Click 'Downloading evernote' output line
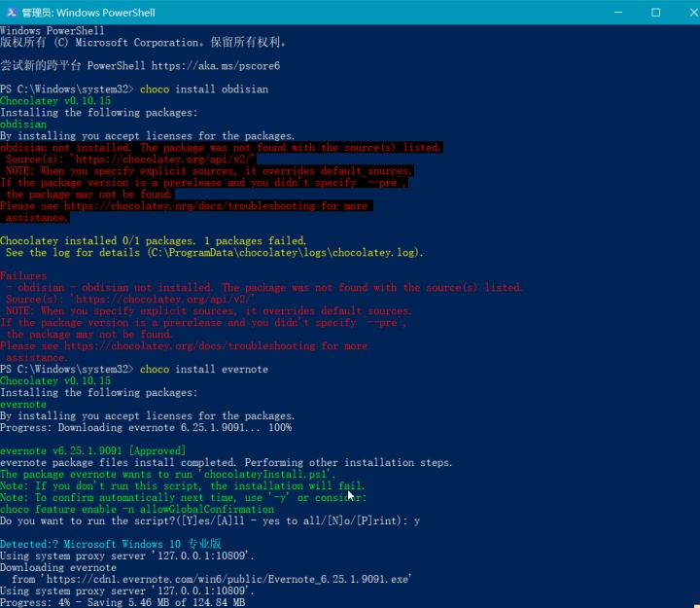Image resolution: width=700 pixels, height=608 pixels. [58, 567]
